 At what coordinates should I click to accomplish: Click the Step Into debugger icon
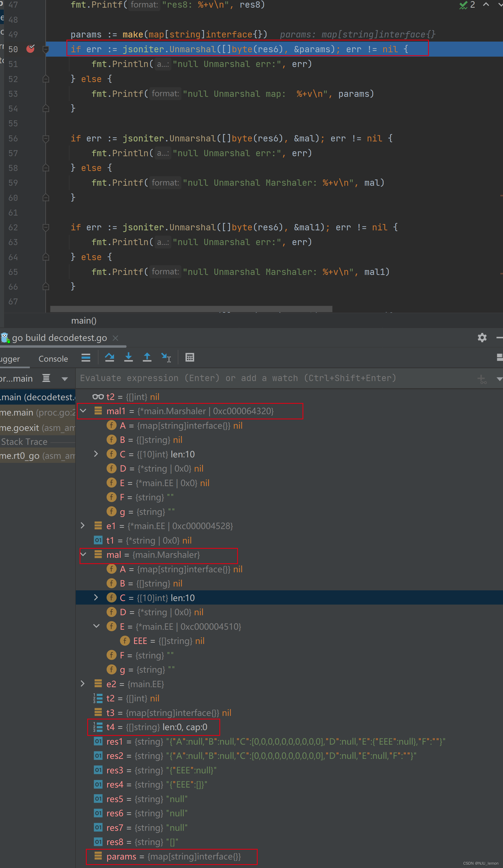(x=128, y=357)
